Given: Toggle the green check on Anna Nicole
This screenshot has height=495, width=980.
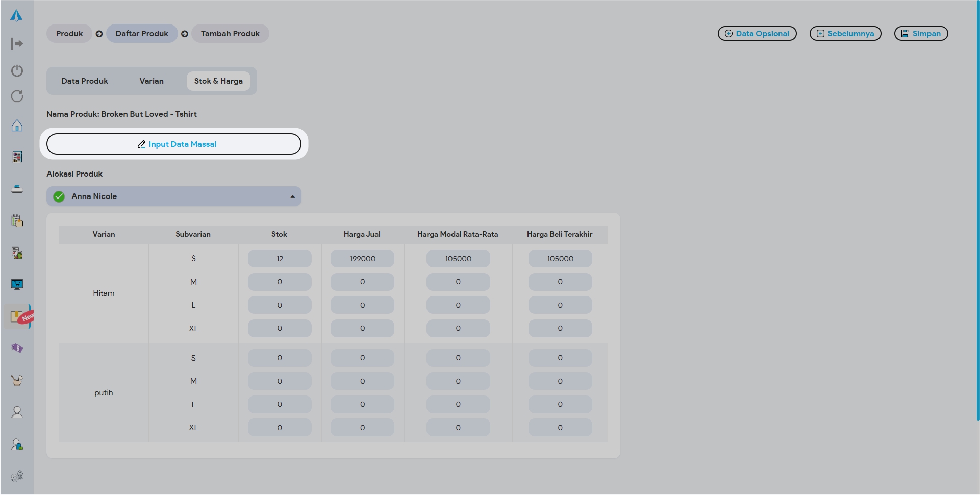Looking at the screenshot, I should pos(59,196).
